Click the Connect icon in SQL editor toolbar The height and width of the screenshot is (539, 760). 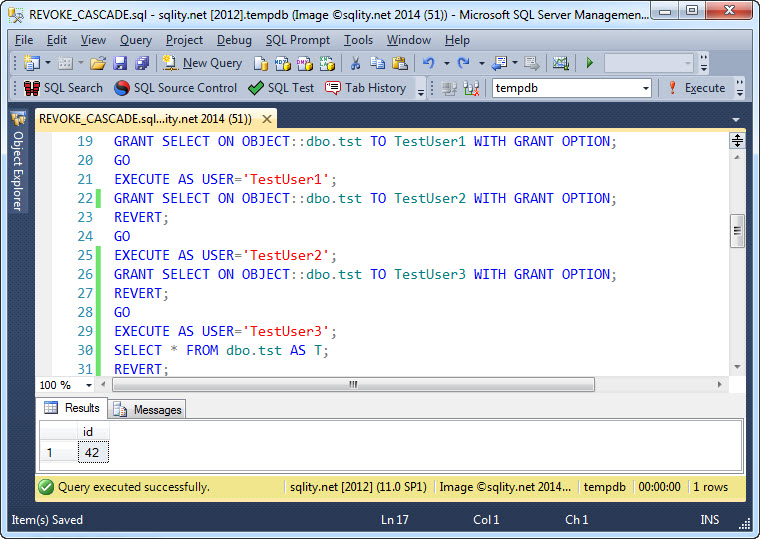449,88
